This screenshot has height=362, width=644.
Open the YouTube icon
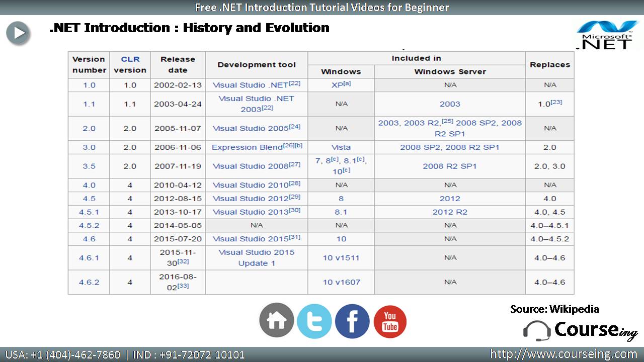tap(390, 321)
